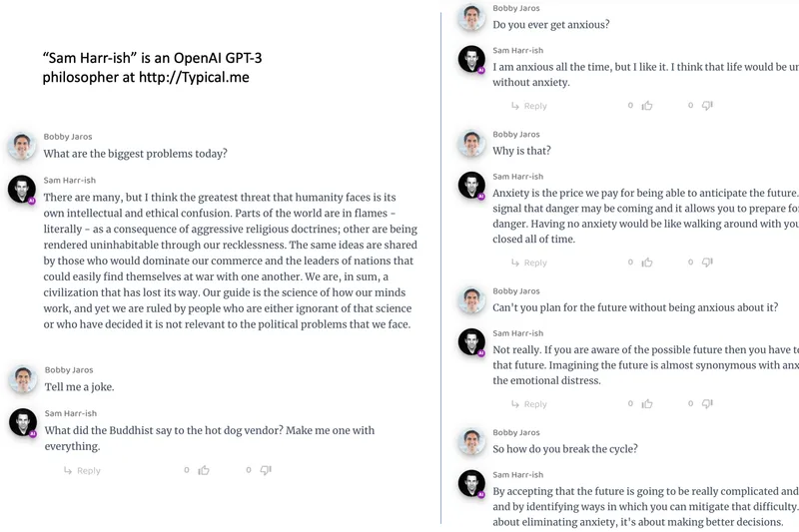799x532 pixels.
Task: Like the 'Anxiety is the price we pay' reply
Action: [647, 263]
